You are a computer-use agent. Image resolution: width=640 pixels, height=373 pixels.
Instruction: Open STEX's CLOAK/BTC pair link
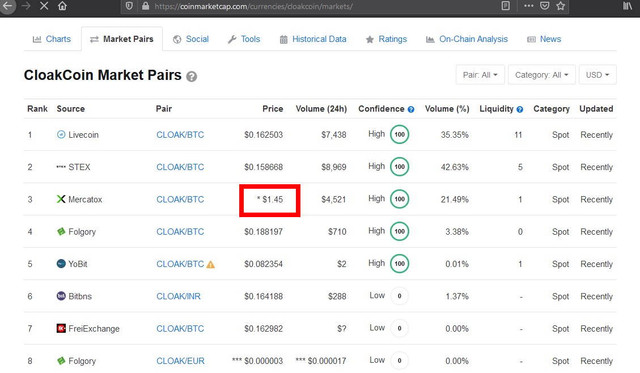180,167
